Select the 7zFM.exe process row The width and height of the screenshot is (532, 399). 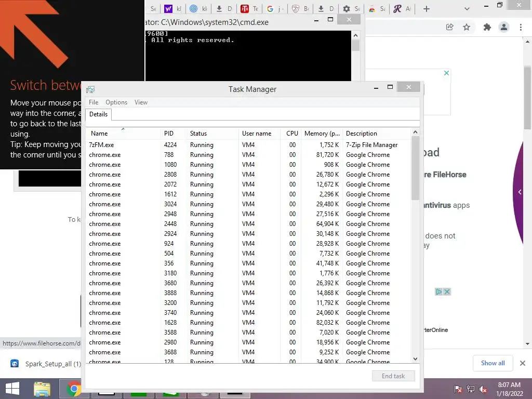(248, 145)
